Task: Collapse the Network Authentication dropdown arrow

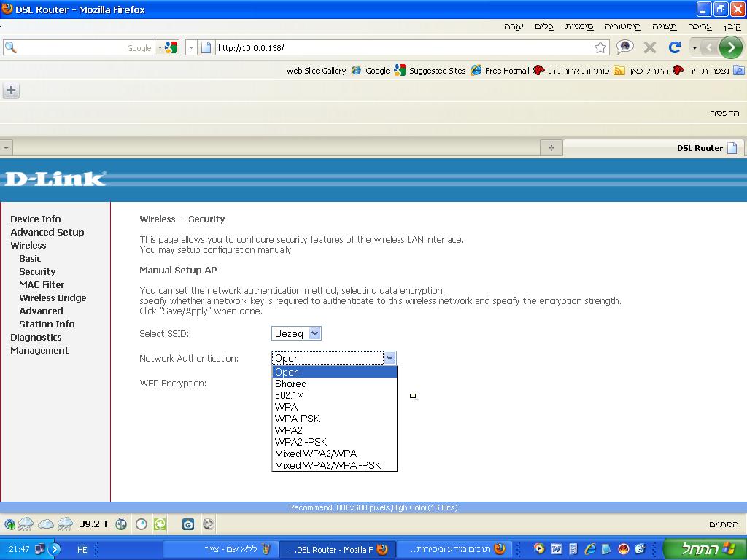Action: click(390, 358)
